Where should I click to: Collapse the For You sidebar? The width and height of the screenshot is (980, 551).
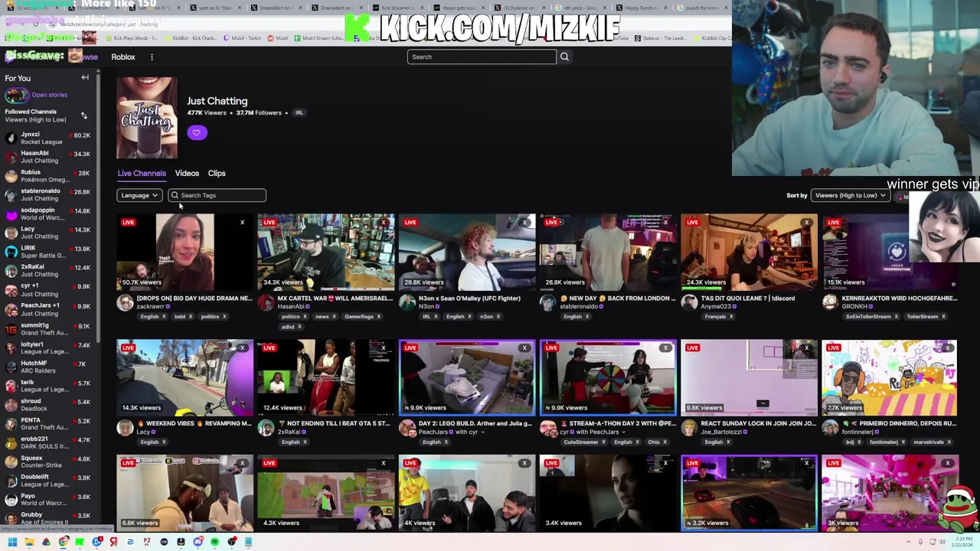[x=85, y=78]
